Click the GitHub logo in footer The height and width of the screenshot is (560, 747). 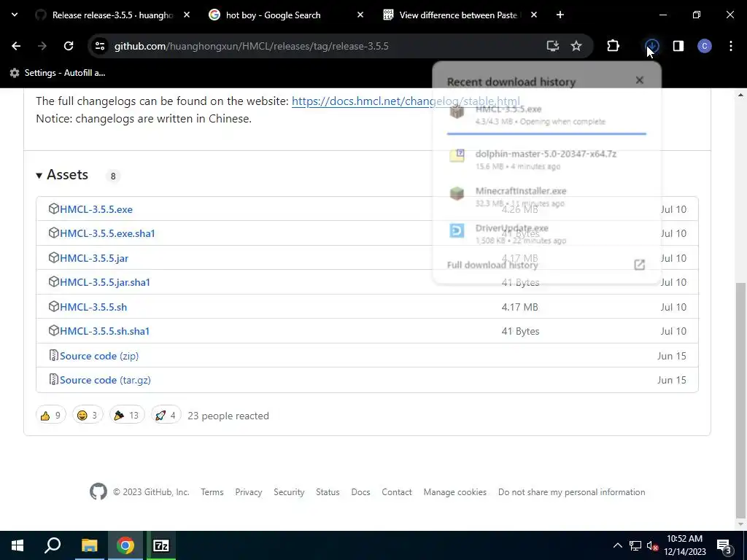pos(98,492)
